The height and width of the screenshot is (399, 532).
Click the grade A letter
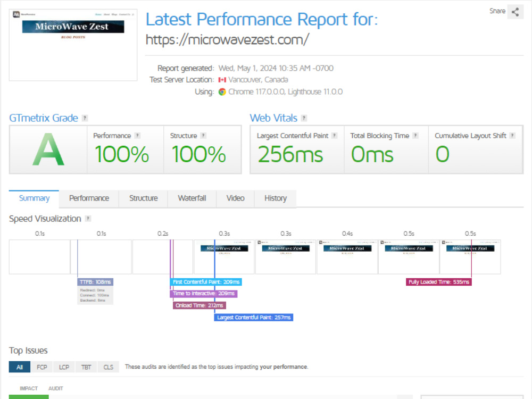click(48, 149)
